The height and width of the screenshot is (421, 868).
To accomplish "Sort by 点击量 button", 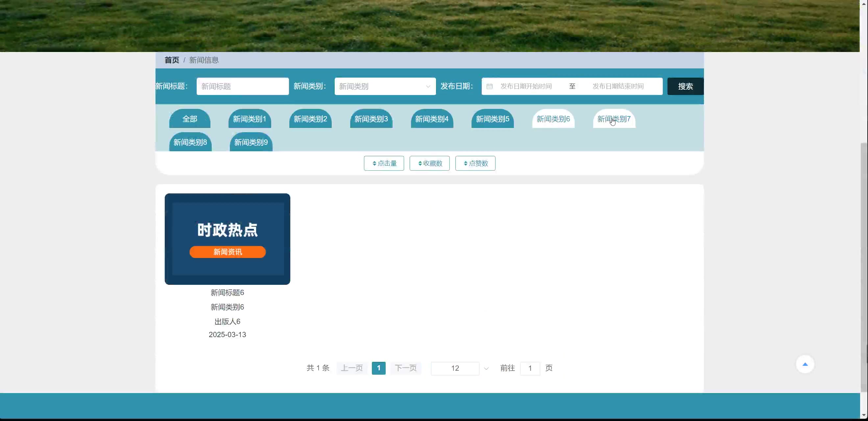I will tap(384, 163).
